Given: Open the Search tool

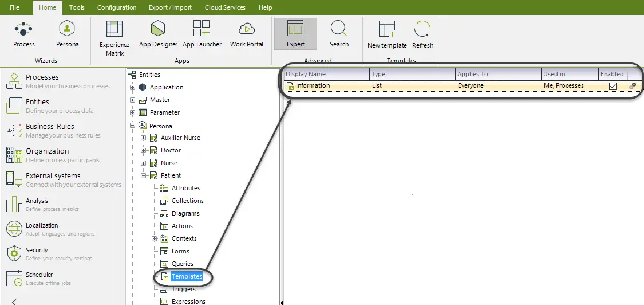Looking at the screenshot, I should click(339, 34).
